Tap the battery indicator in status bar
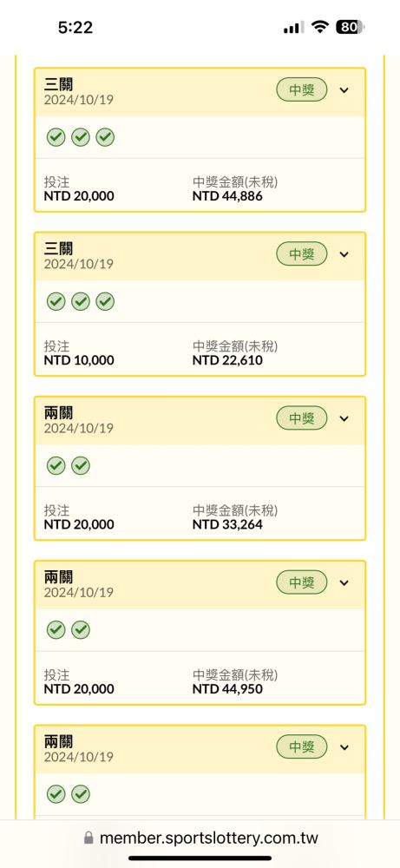Screen dimensions: 400x868 350,27
